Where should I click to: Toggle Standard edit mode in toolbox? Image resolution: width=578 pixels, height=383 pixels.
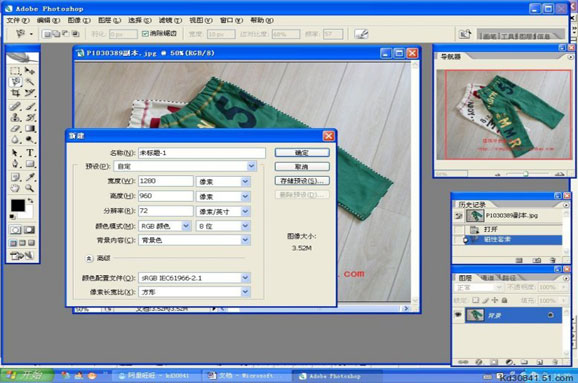(x=15, y=230)
